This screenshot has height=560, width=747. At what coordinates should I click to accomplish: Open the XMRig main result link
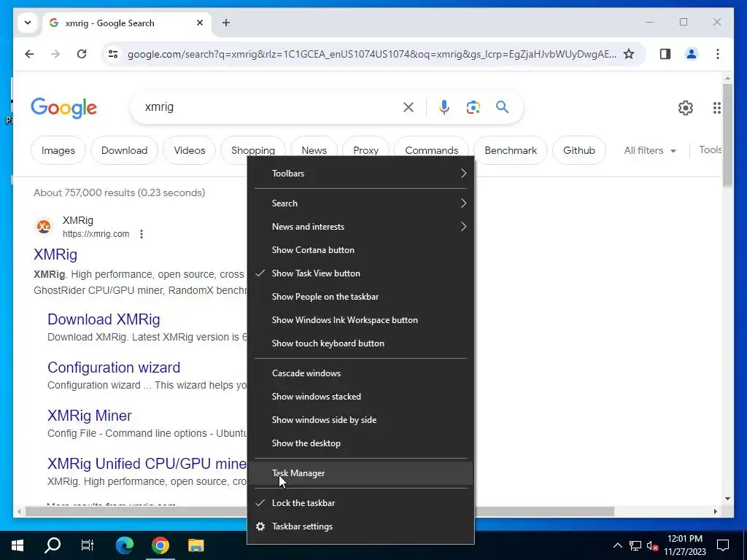(x=55, y=254)
